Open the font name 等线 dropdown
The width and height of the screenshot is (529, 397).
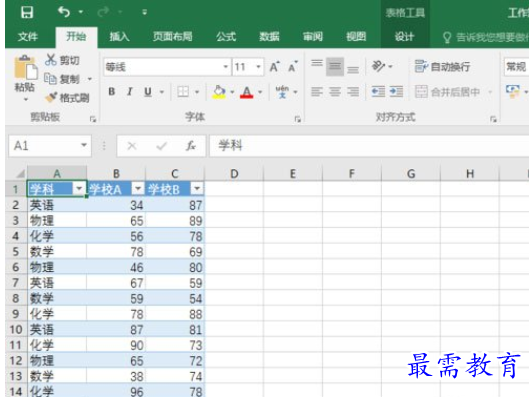[226, 67]
